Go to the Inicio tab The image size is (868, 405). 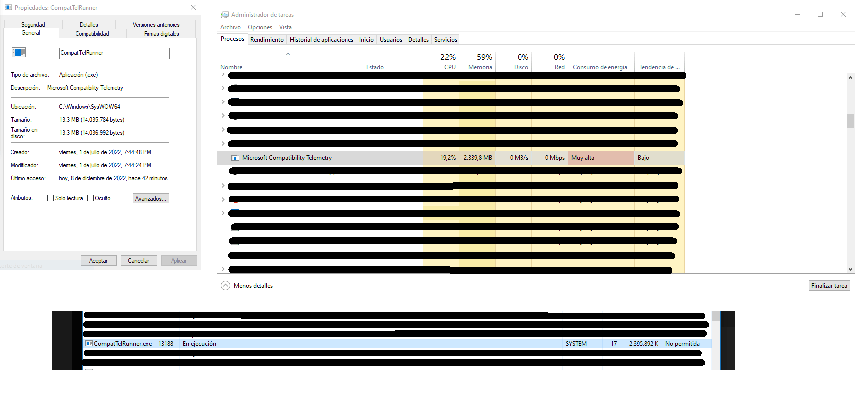tap(366, 40)
